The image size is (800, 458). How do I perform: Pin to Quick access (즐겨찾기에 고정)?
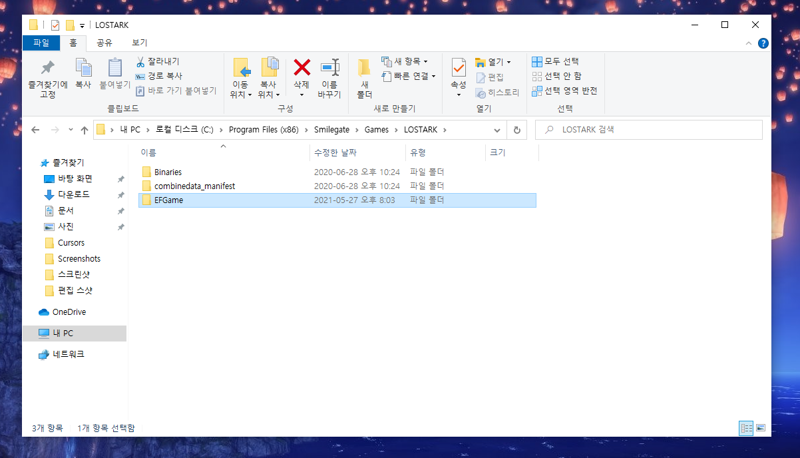pos(47,79)
